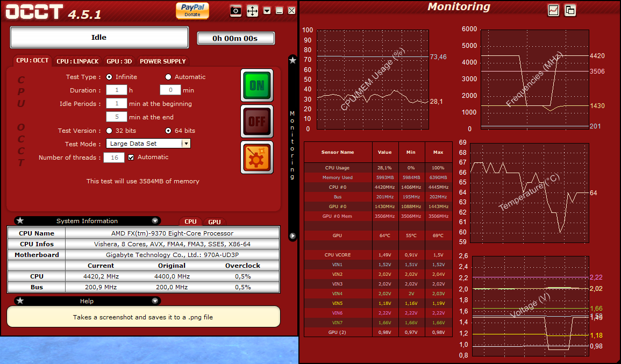Take a screenshot with the camera icon
The width and height of the screenshot is (621, 364).
(x=235, y=11)
